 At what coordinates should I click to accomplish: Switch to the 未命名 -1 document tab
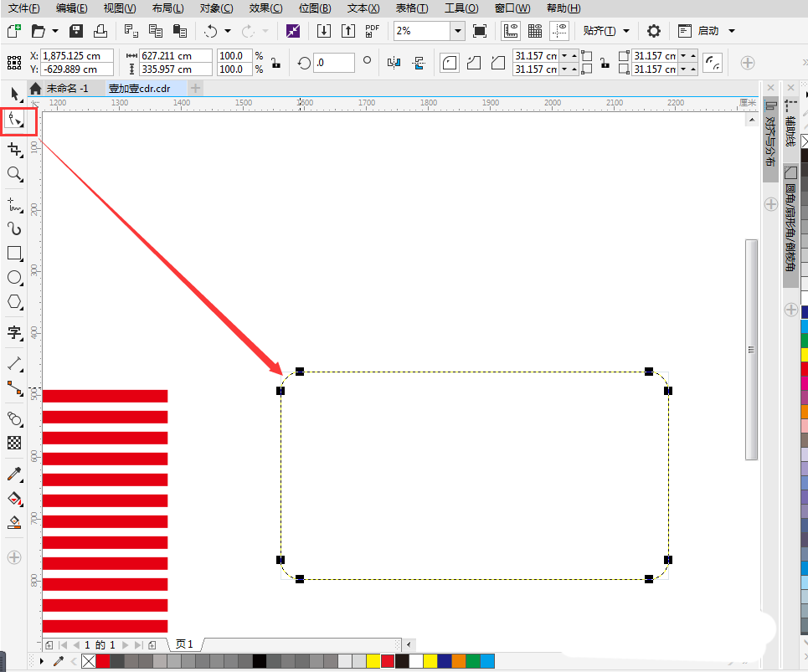68,89
